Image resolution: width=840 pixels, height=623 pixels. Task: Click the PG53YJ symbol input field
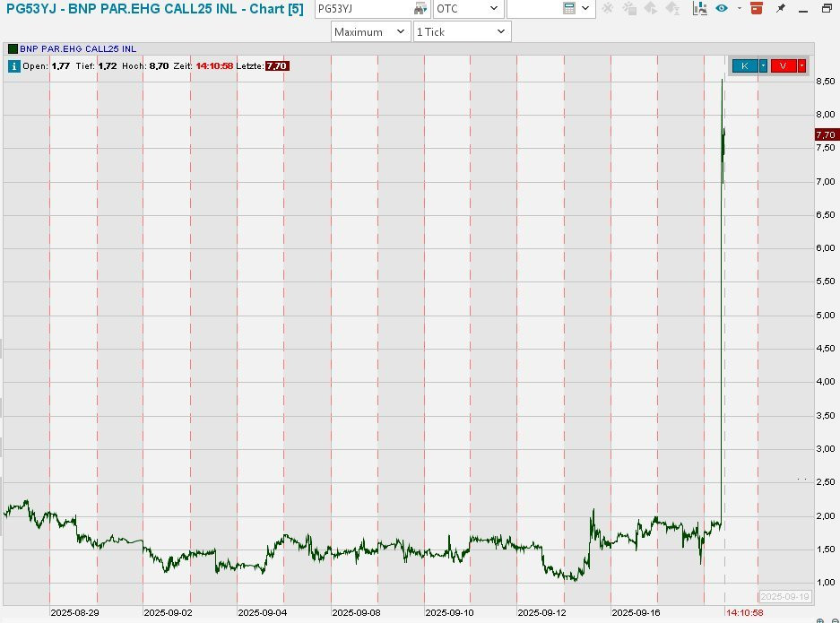363,9
